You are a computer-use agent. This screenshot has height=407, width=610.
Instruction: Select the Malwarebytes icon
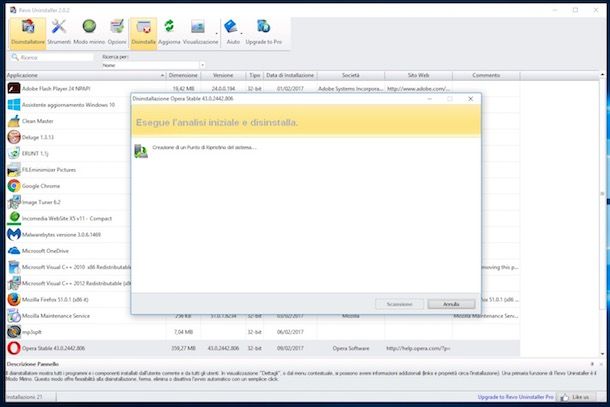[x=14, y=235]
